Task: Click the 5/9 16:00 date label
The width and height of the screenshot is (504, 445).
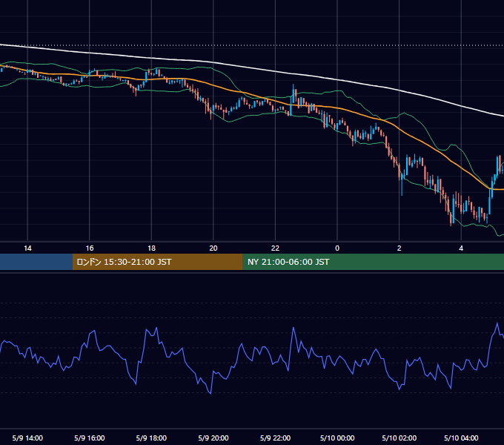Action: click(x=90, y=438)
